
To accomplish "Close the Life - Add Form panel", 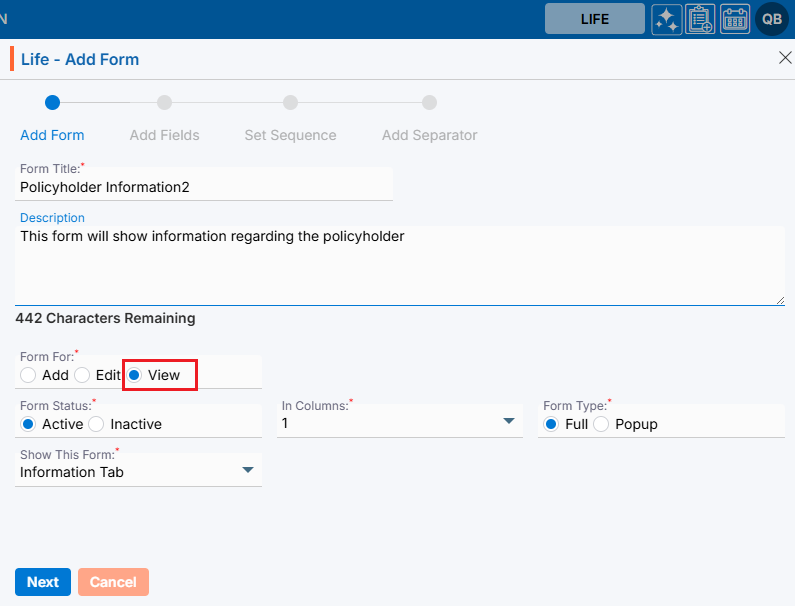I will (785, 58).
